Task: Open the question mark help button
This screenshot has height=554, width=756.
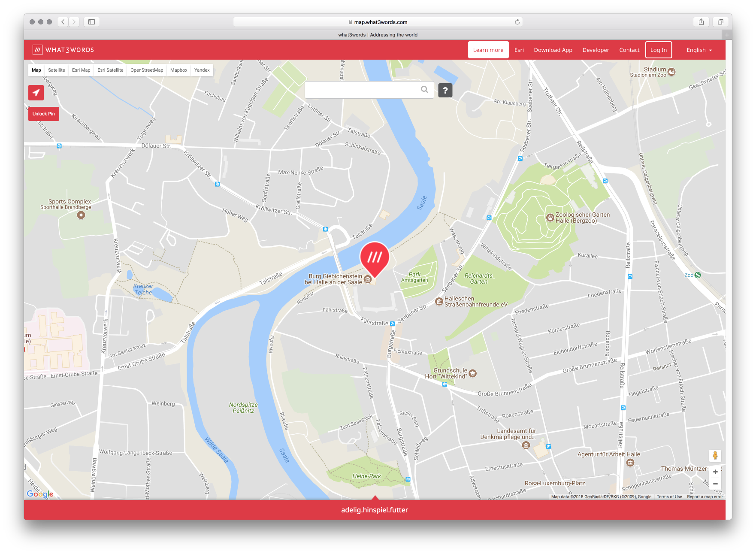Action: coord(445,90)
